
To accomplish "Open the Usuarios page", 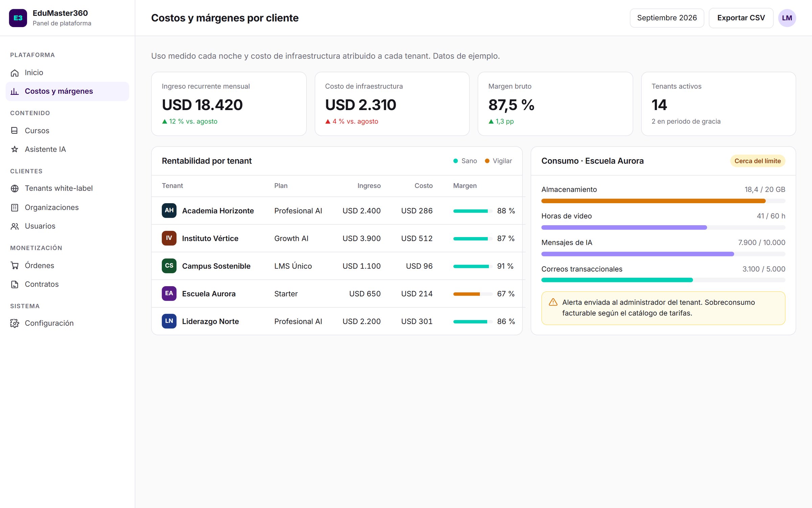I will click(x=67, y=226).
